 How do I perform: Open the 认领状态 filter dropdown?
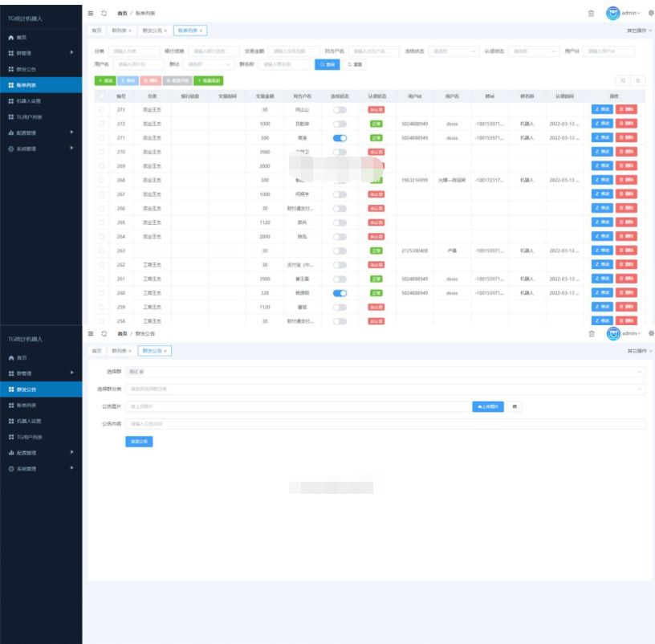tap(533, 51)
